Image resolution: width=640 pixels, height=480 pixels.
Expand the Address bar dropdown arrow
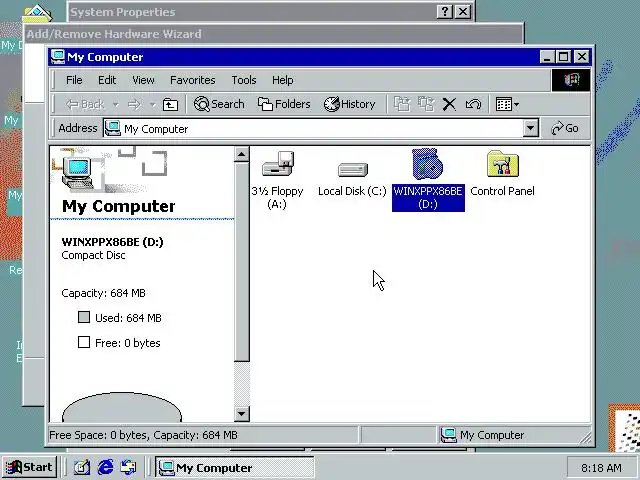[x=530, y=129]
